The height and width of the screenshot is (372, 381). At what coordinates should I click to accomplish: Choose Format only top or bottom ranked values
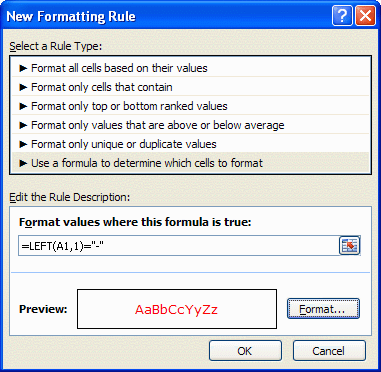191,106
